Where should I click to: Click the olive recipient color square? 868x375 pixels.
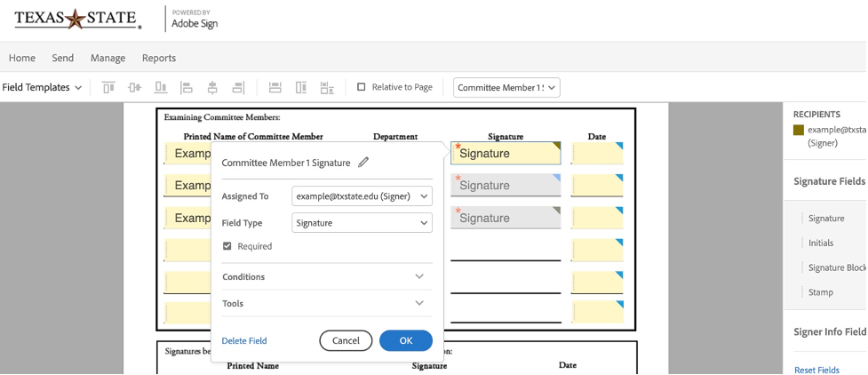coord(798,130)
